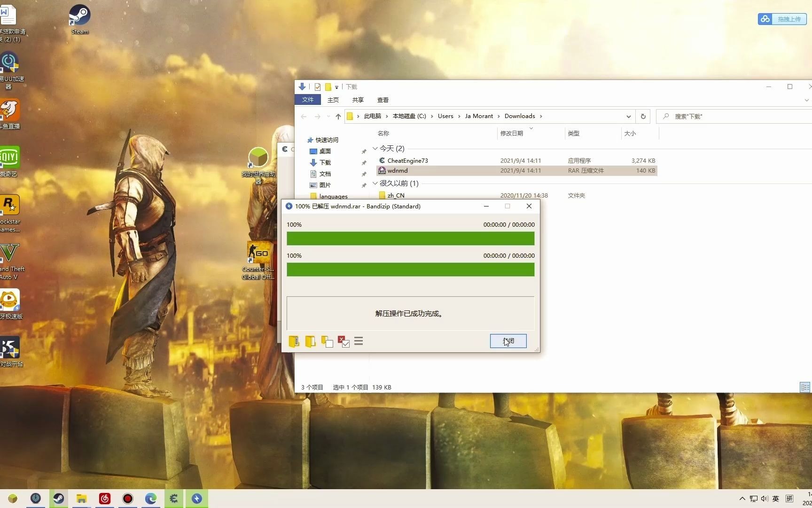812x508 pixels.
Task: Click the copy-files icon in Bandizip toolbar
Action: click(x=327, y=341)
